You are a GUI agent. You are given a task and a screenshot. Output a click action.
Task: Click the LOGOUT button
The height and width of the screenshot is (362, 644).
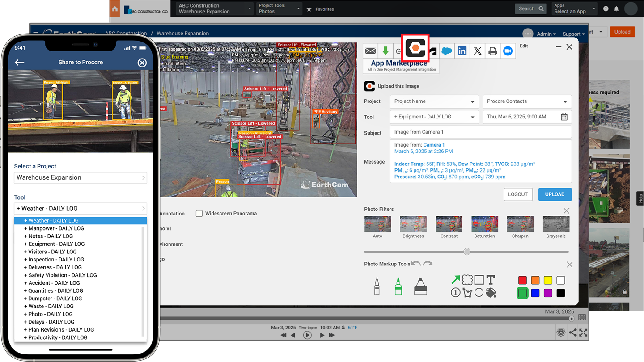click(x=518, y=194)
